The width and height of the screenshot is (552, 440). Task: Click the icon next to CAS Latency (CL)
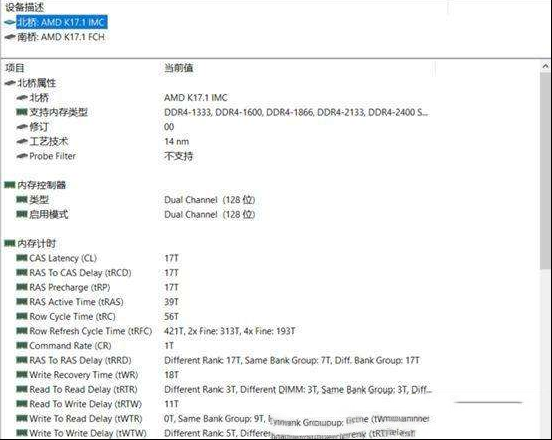[22, 258]
